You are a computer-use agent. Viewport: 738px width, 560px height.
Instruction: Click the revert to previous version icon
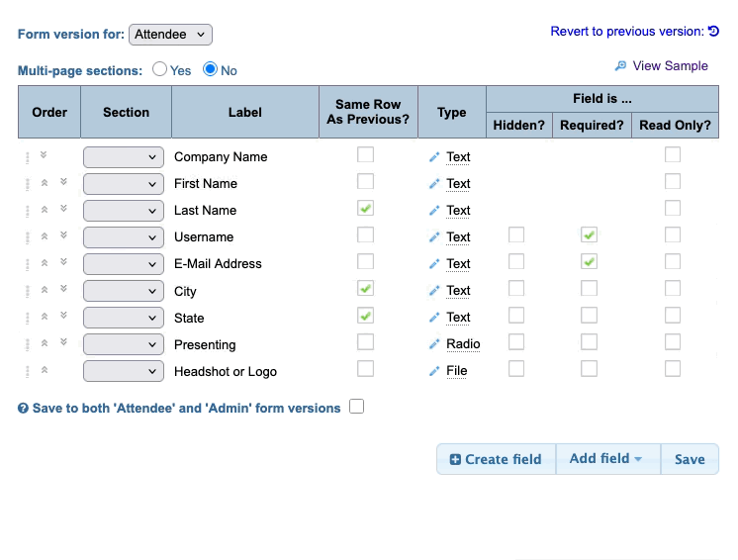click(x=713, y=32)
